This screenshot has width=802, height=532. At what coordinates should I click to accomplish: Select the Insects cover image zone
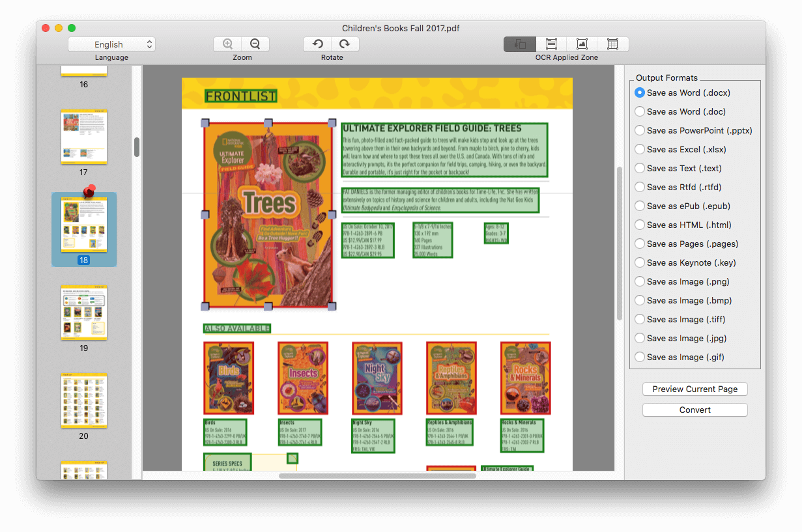[x=303, y=378]
